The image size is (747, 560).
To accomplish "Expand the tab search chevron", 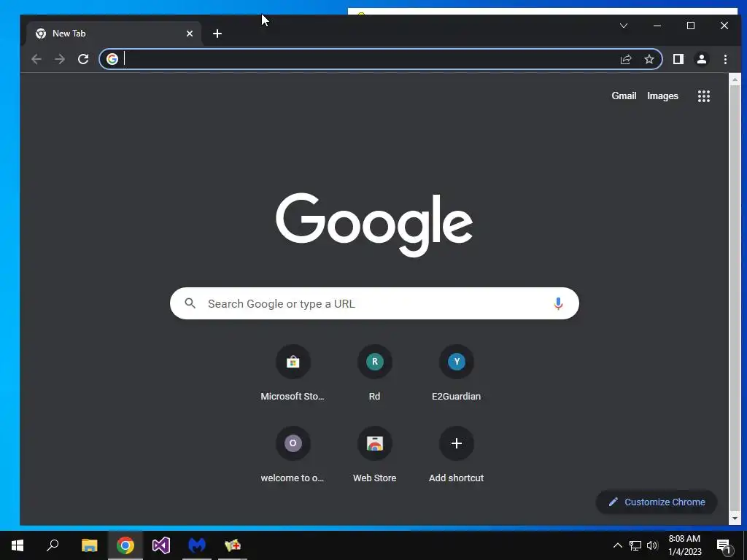I will point(624,26).
